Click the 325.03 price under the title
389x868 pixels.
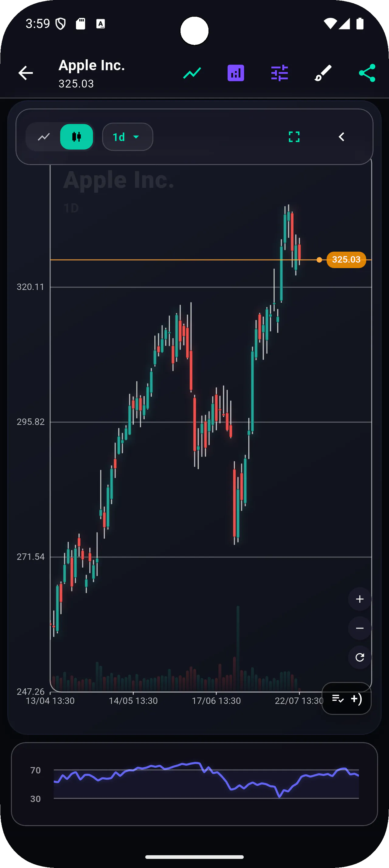(76, 84)
